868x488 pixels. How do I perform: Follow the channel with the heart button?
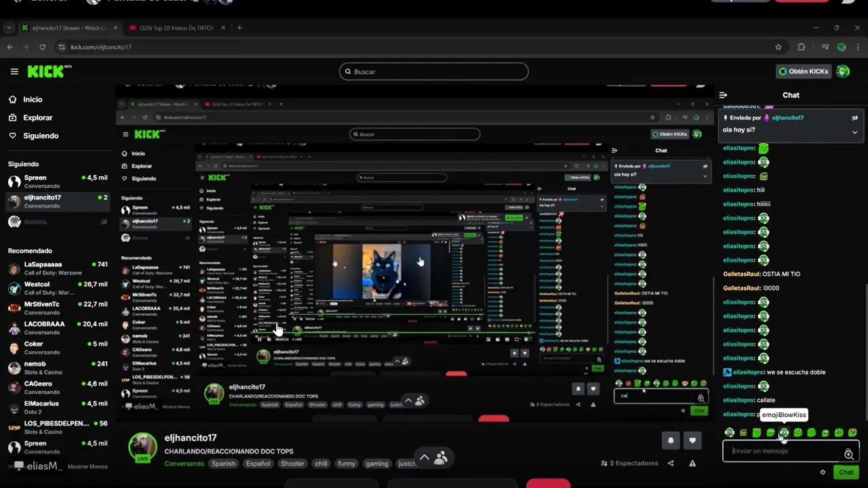pyautogui.click(x=692, y=441)
